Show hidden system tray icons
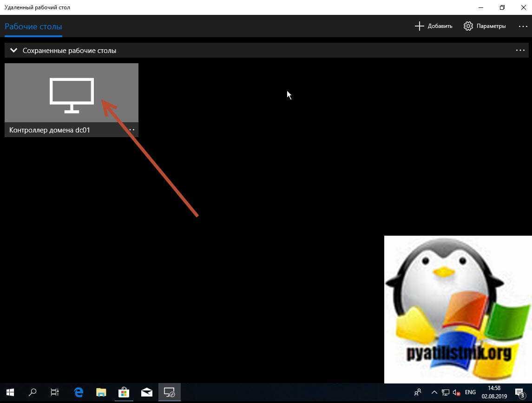Viewport: 532px width, 403px height. 434,393
